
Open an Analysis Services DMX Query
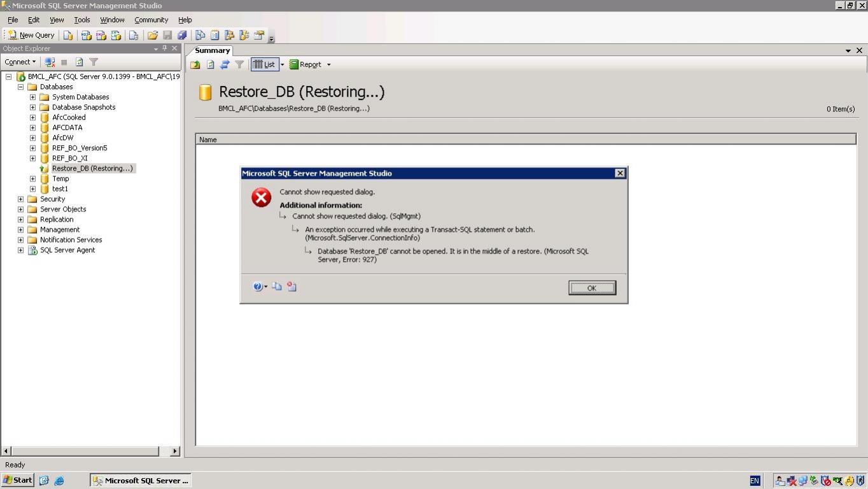101,36
